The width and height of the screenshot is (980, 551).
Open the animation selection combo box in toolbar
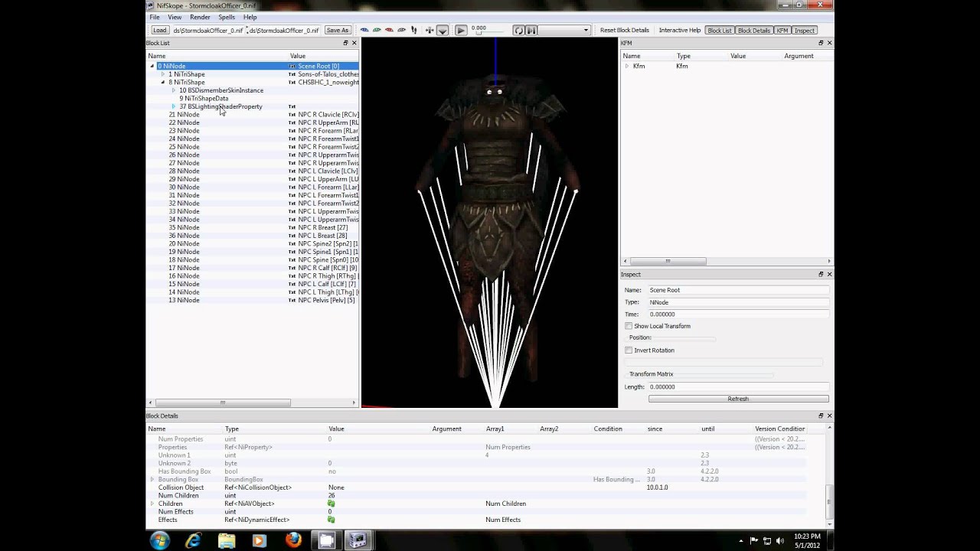tap(563, 30)
